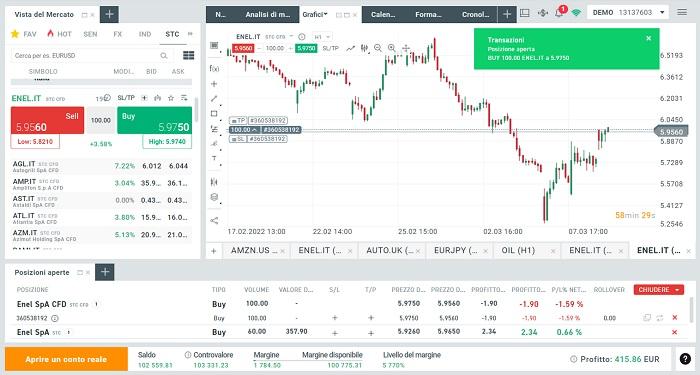Add ENEL.IT to favorites with star icon
Viewport: 700px width, 375px height.
[x=171, y=98]
